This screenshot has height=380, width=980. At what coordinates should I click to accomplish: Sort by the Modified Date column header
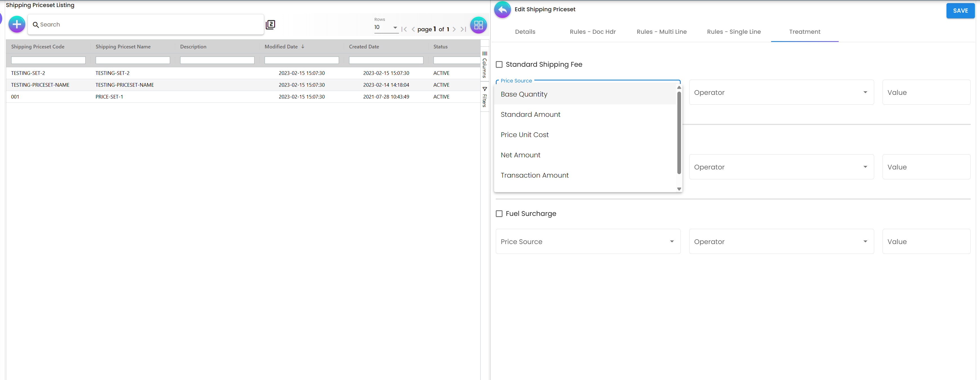281,47
